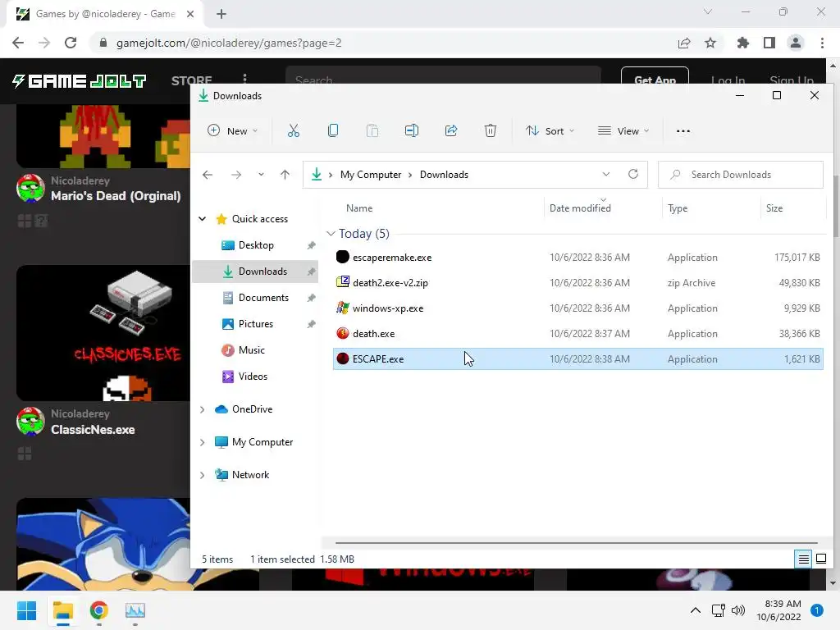
Task: Open Chrome profile avatar
Action: click(796, 43)
